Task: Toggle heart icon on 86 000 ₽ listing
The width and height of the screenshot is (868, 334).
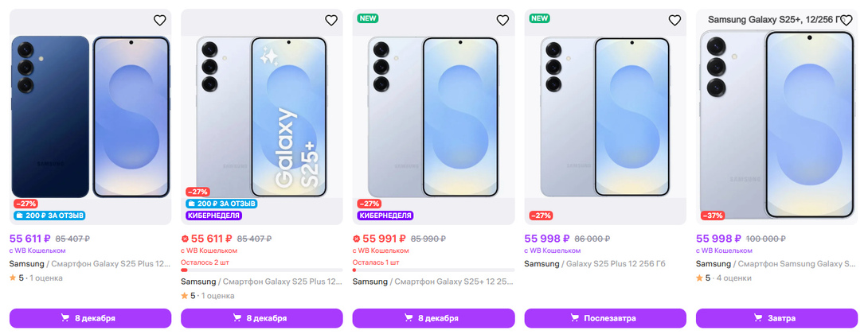Action: point(674,21)
